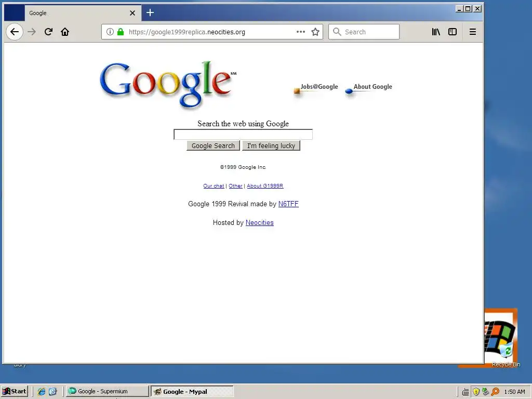Screen dimensions: 532x399
Task: Switch to Google - Supermium taskbar window
Action: [107, 391]
